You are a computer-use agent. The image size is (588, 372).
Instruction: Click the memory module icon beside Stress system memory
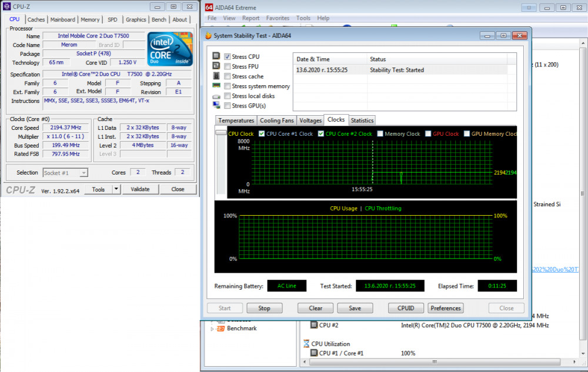click(217, 85)
